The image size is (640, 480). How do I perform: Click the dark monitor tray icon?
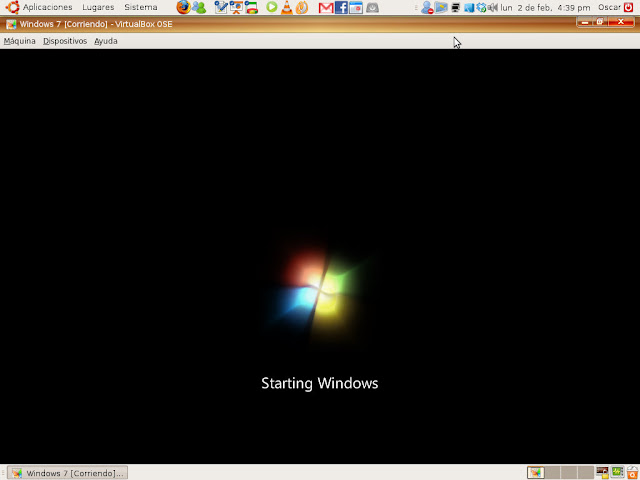point(456,7)
